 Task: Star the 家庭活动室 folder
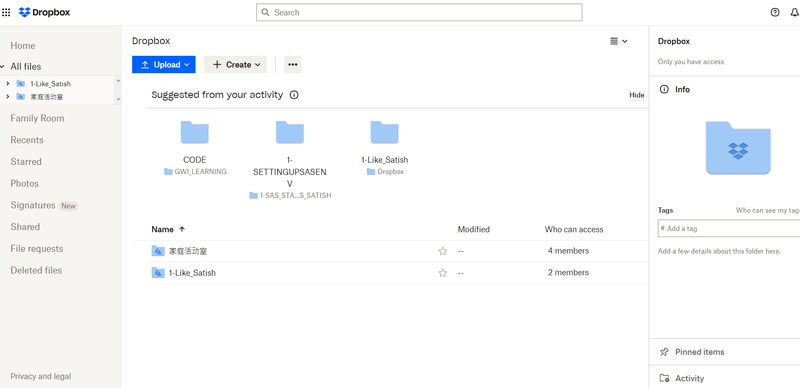point(442,251)
